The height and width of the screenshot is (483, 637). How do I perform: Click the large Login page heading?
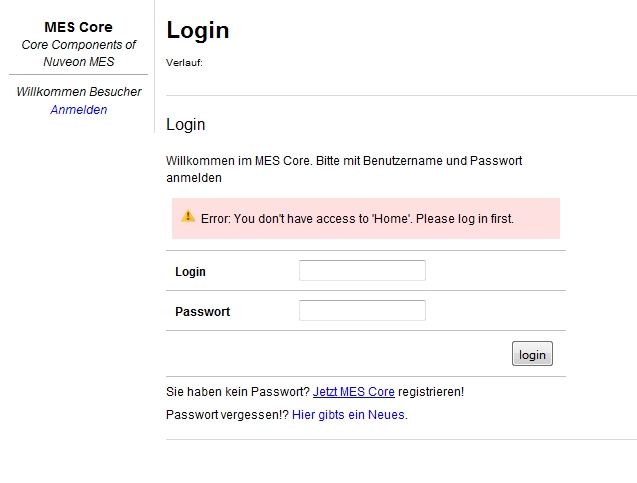(x=198, y=31)
